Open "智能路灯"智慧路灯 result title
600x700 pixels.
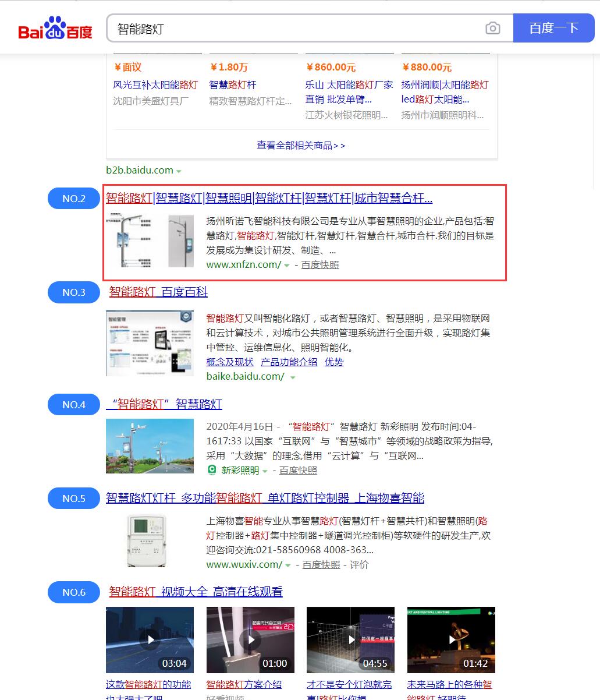pos(164,404)
